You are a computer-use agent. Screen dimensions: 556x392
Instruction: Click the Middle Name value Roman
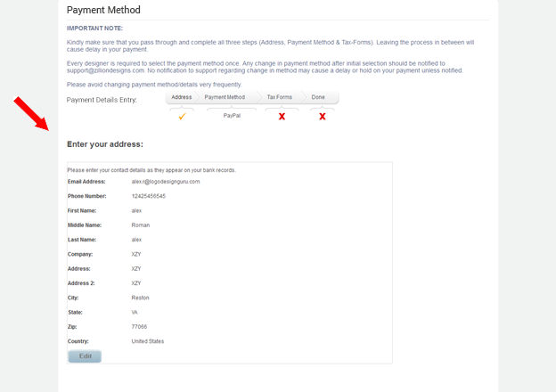click(141, 225)
